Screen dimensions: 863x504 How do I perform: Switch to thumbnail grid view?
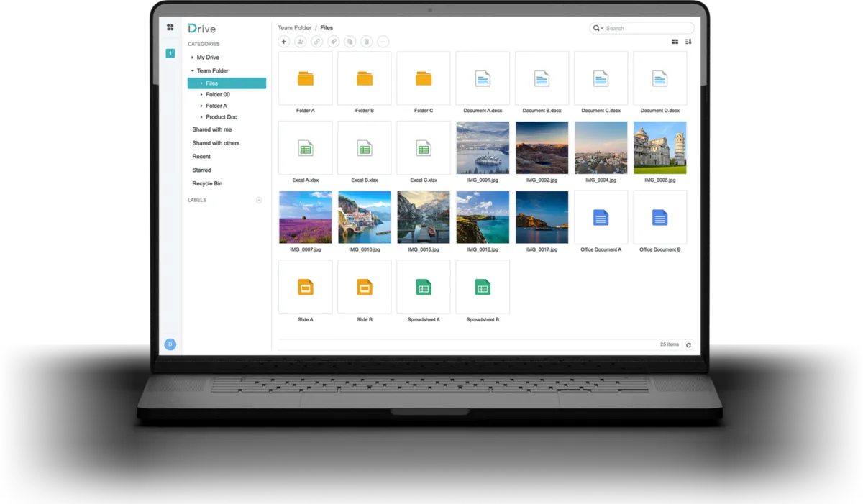click(675, 42)
